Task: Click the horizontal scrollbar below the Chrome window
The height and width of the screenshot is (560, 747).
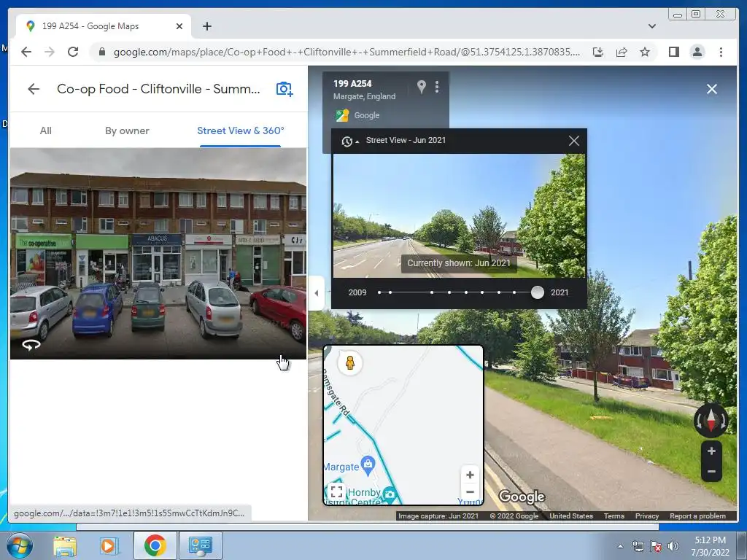Action: 368,527
